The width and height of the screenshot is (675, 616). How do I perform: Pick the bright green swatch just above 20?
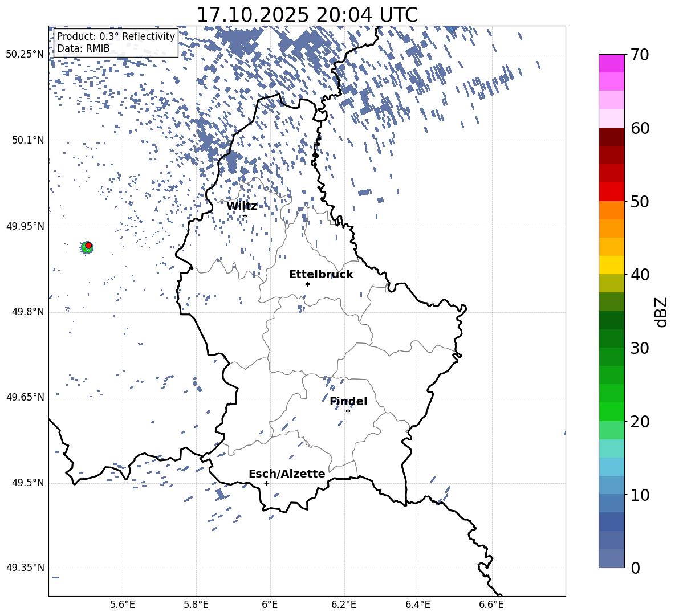coord(611,411)
